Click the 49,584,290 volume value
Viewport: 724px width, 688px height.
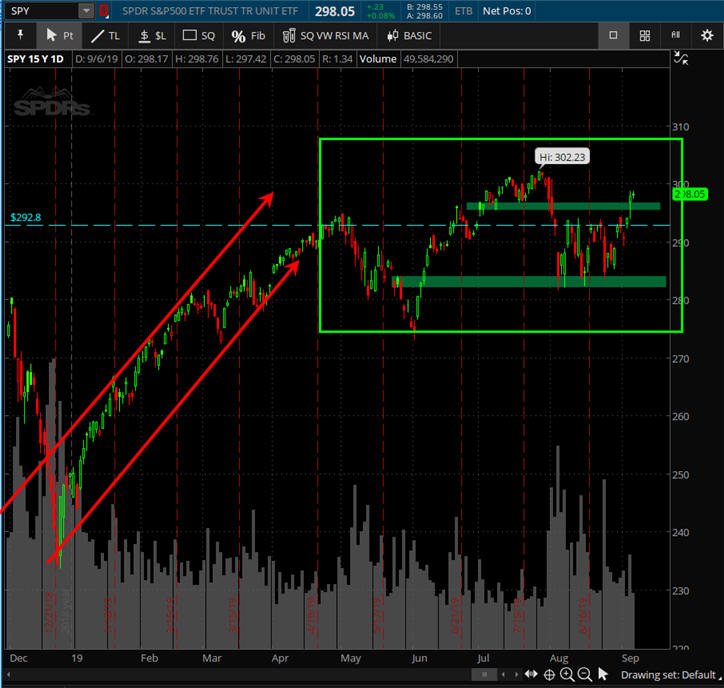tap(428, 59)
